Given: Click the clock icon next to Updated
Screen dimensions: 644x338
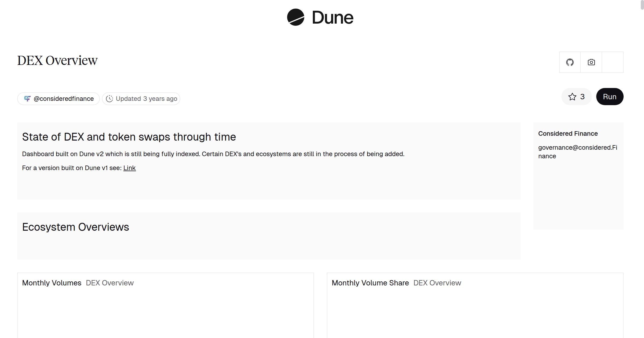Looking at the screenshot, I should 109,98.
